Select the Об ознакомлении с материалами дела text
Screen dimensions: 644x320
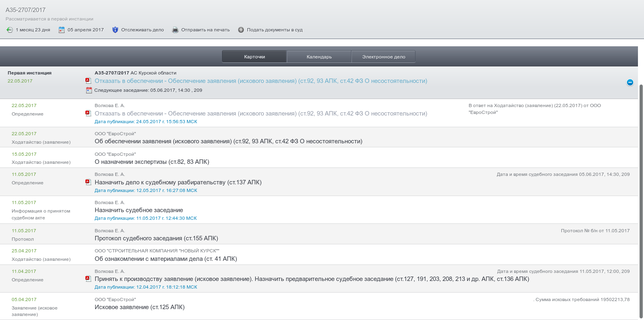166,259
